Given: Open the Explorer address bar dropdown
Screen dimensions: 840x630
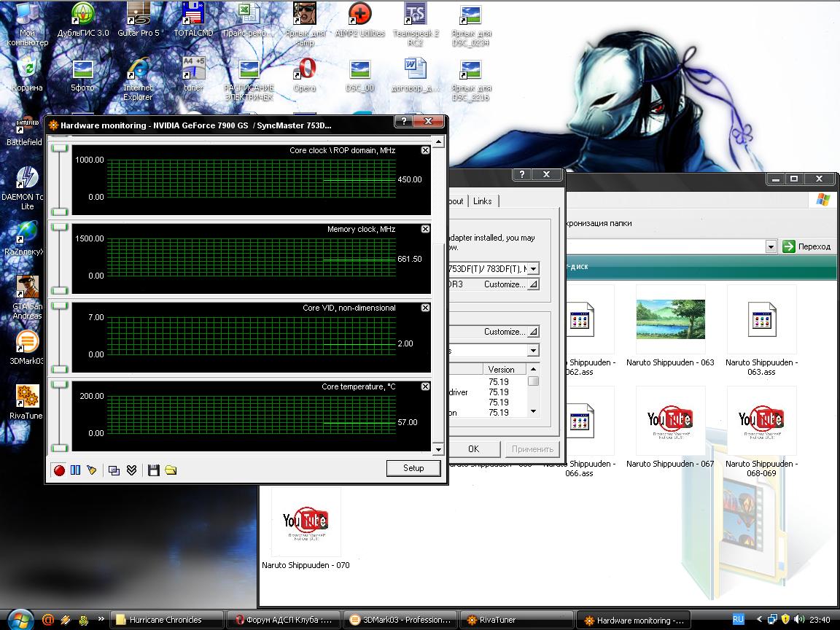Looking at the screenshot, I should (x=771, y=246).
